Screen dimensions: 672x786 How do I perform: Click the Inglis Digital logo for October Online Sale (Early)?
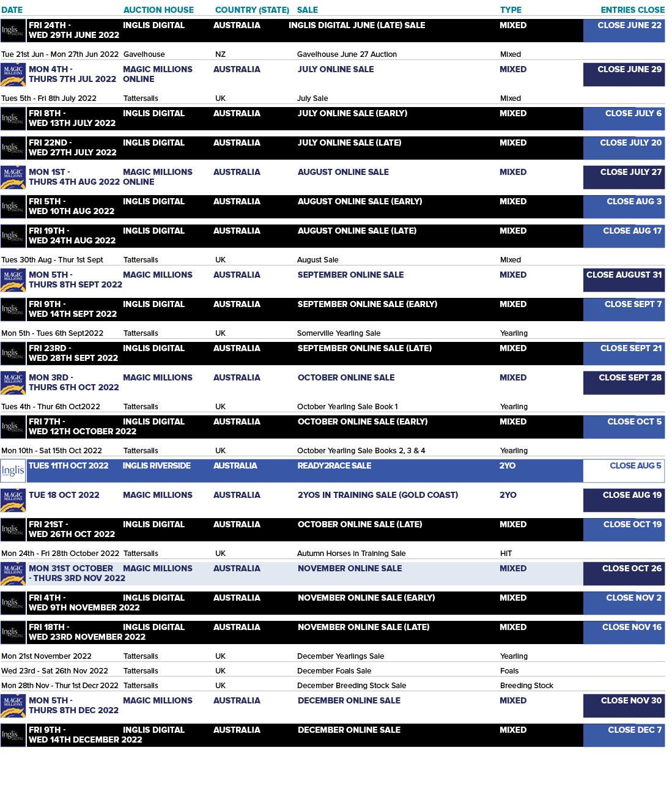point(13,426)
